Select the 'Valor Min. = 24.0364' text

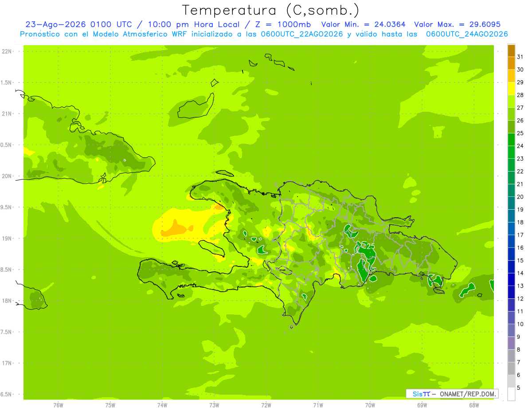click(364, 25)
